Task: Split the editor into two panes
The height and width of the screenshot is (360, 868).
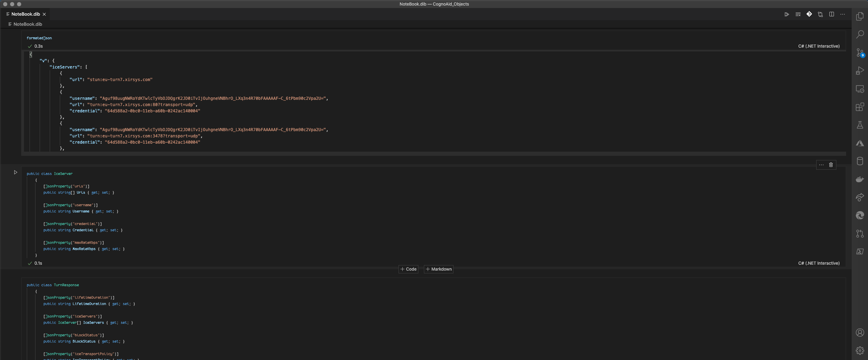Action: pos(831,14)
